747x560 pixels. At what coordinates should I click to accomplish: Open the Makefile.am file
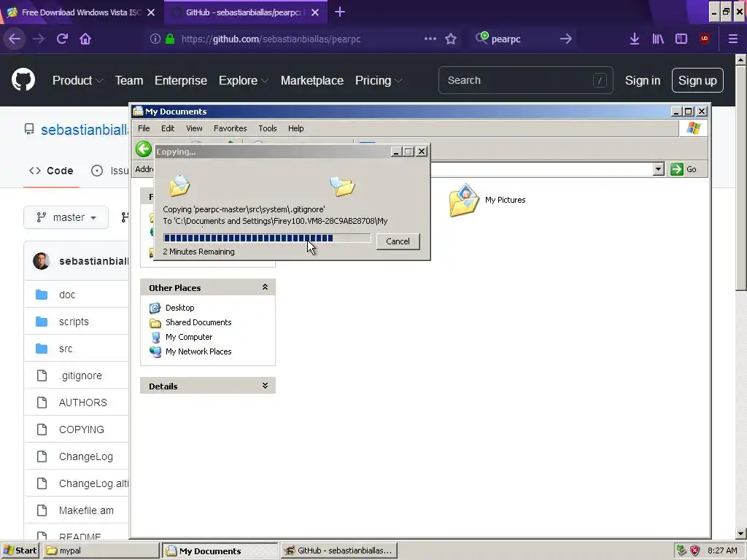coord(86,510)
